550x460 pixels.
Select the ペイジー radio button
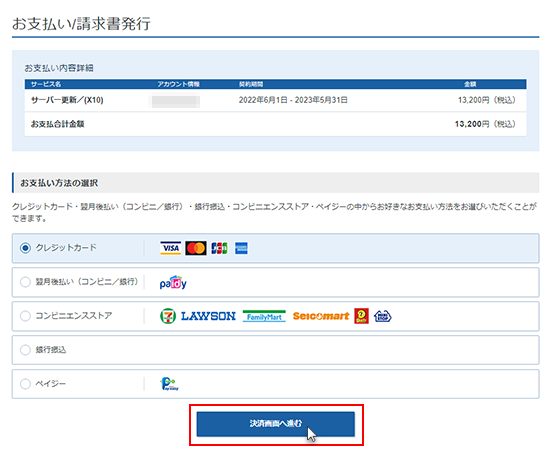click(25, 384)
